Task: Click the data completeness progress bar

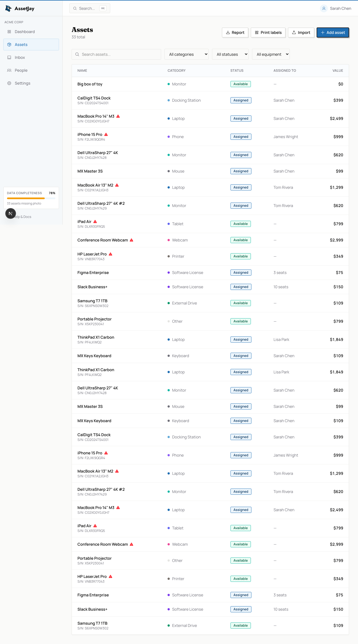Action: click(31, 198)
